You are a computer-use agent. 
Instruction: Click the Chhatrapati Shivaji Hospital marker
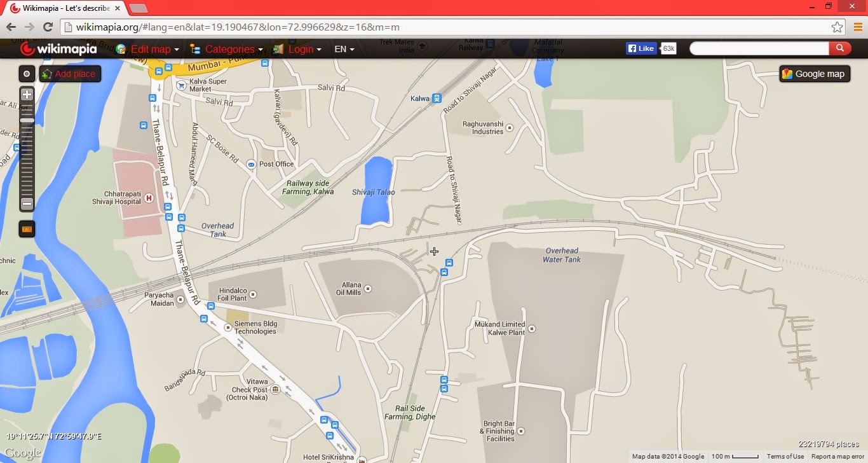point(149,198)
